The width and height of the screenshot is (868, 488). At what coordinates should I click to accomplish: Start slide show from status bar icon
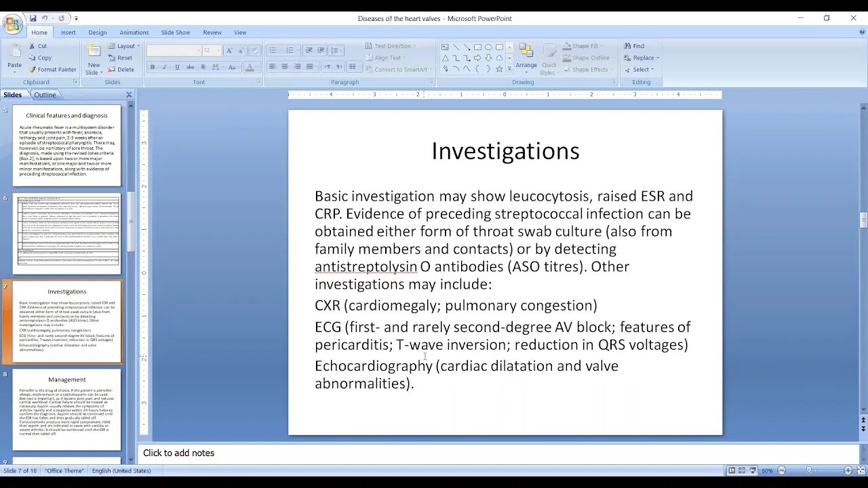coord(753,470)
